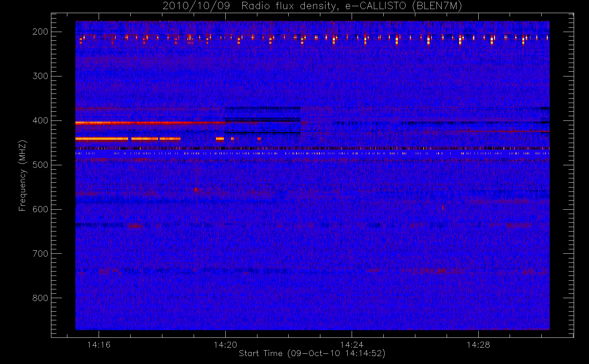
Task: Click the bright red emission band near 405 MHz
Action: (x=150, y=123)
